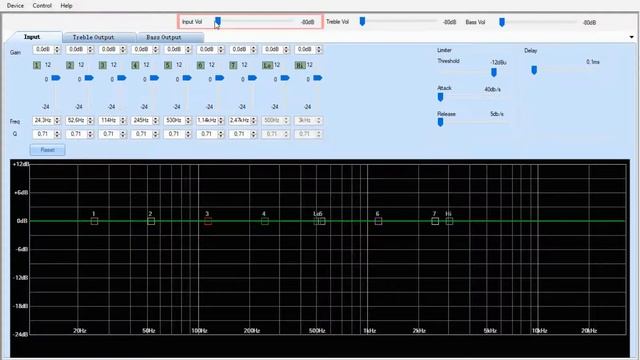Reset the EQ with the Reset button
This screenshot has width=640, height=360.
click(47, 150)
